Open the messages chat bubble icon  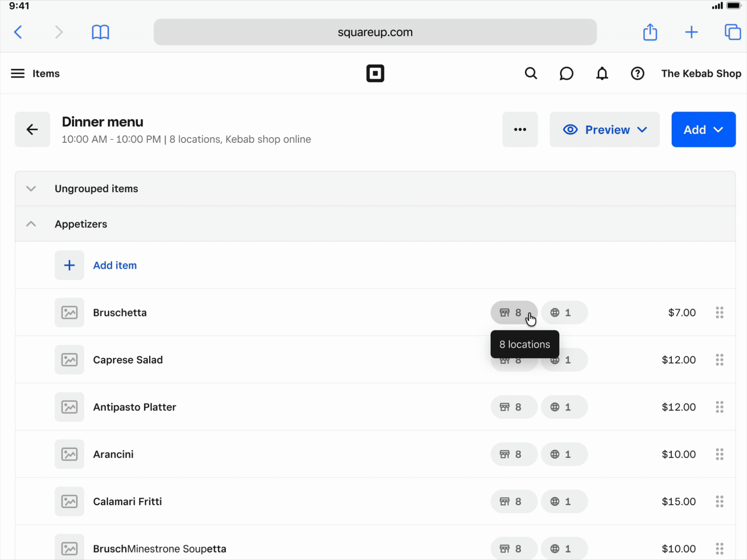coord(566,74)
